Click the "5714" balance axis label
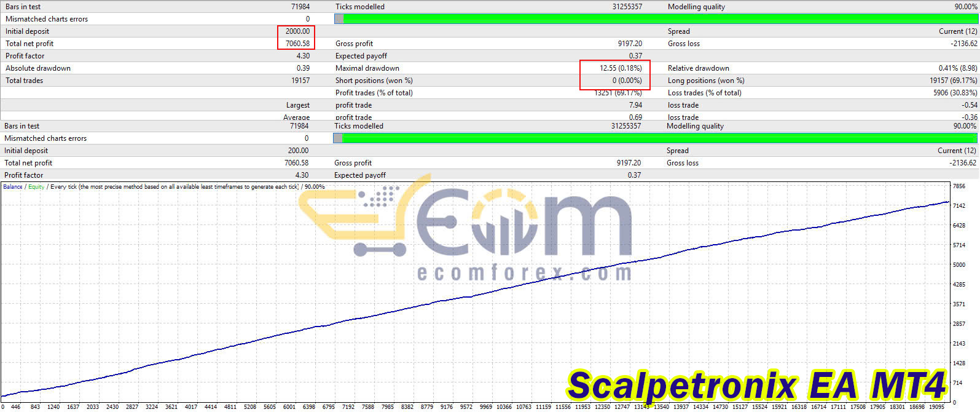Viewport: 980px width, 412px height. coord(958,245)
